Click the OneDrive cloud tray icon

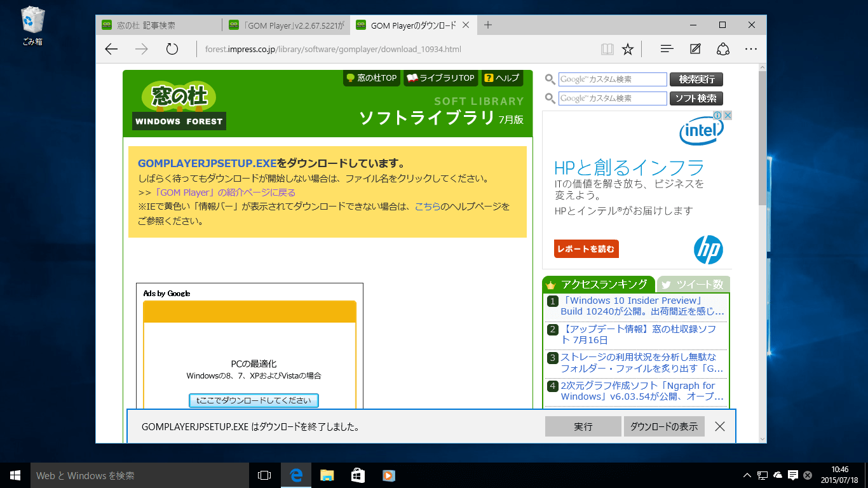[777, 475]
